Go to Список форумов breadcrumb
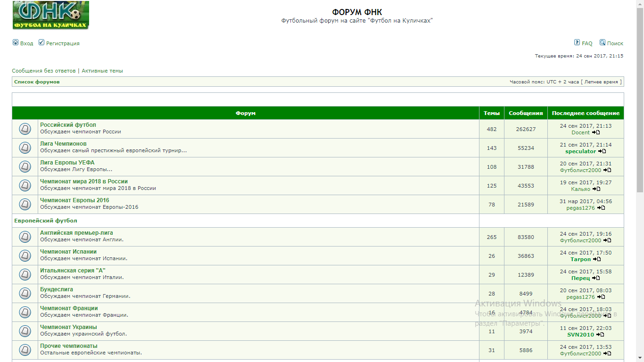The image size is (644, 362). [37, 82]
